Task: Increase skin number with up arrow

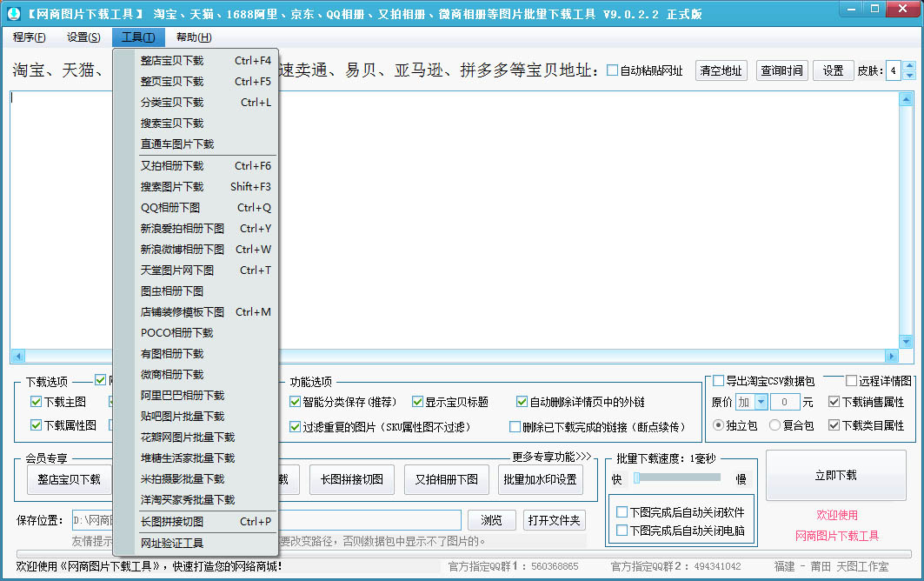Action: (909, 65)
